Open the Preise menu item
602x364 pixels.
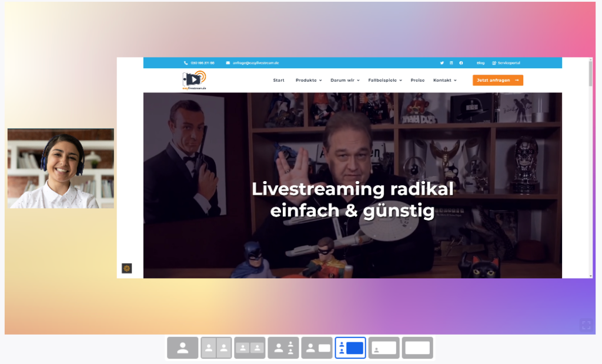(x=417, y=80)
